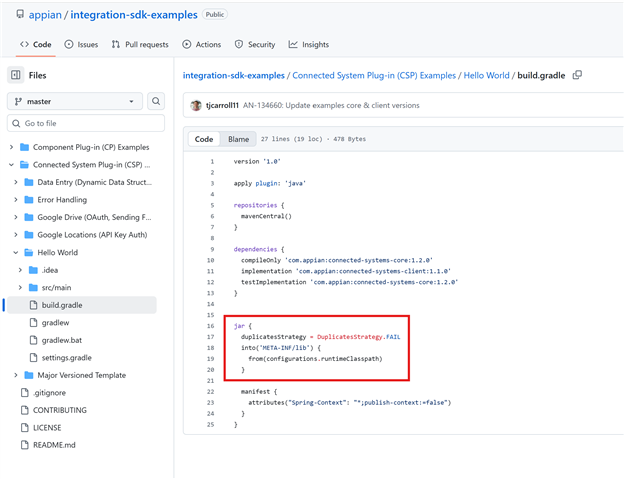
Task: Click the Hello World breadcrumb link
Action: coord(486,76)
